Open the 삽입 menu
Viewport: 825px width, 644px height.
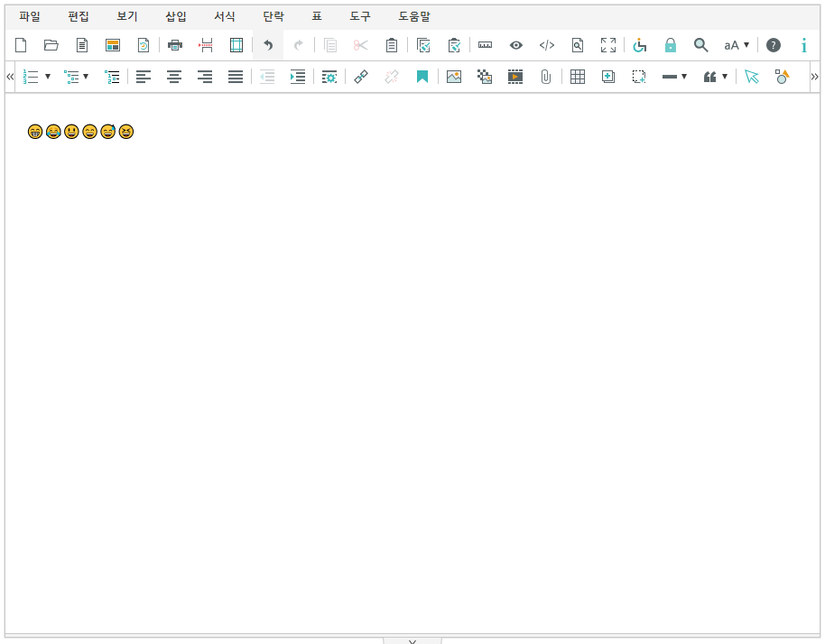tap(176, 16)
